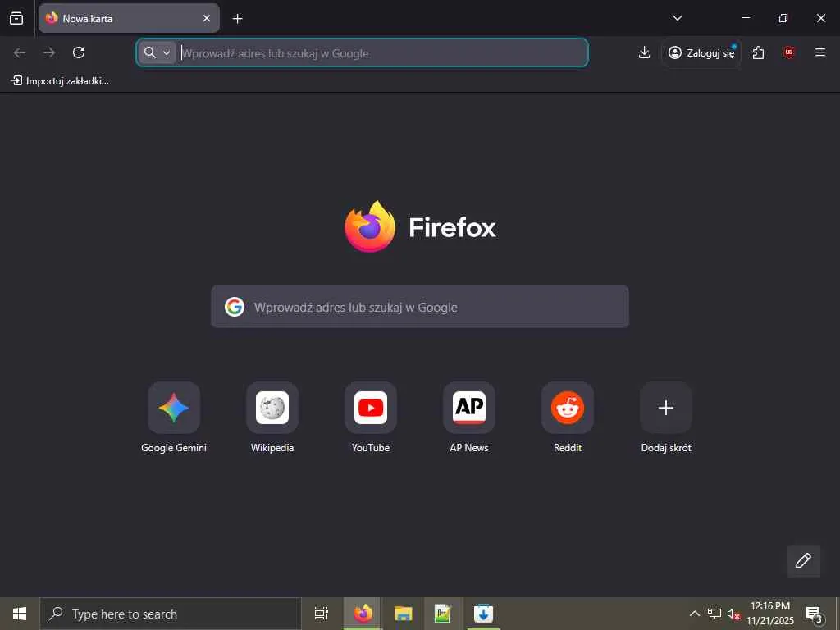The image size is (840, 630).
Task: Open File Explorer from the taskbar
Action: pyautogui.click(x=403, y=614)
